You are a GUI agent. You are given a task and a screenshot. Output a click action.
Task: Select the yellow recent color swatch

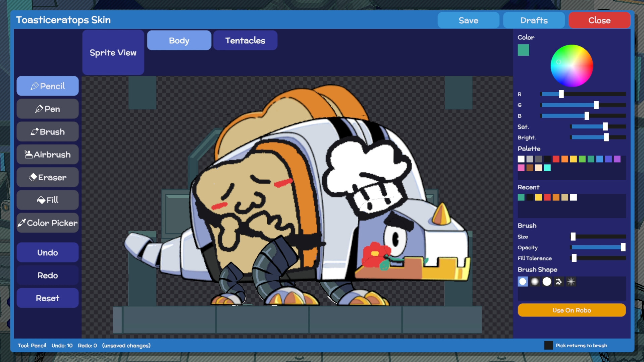pyautogui.click(x=538, y=197)
